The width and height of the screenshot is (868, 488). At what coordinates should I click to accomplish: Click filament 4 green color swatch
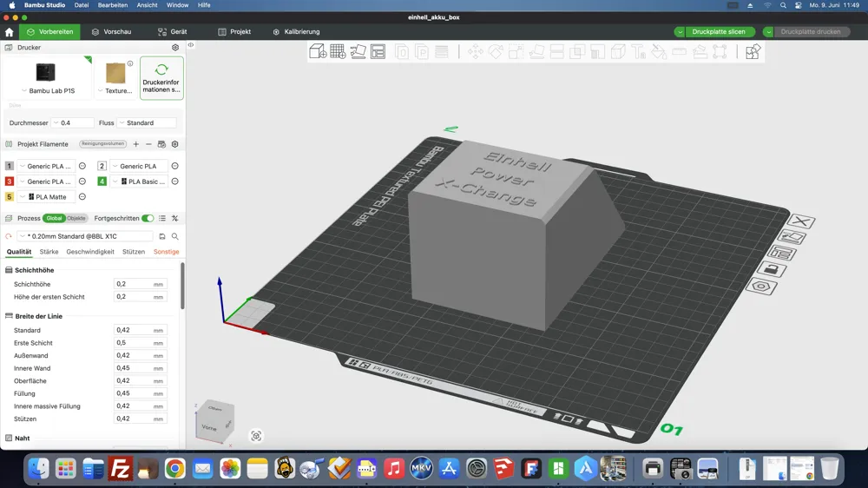pos(102,181)
